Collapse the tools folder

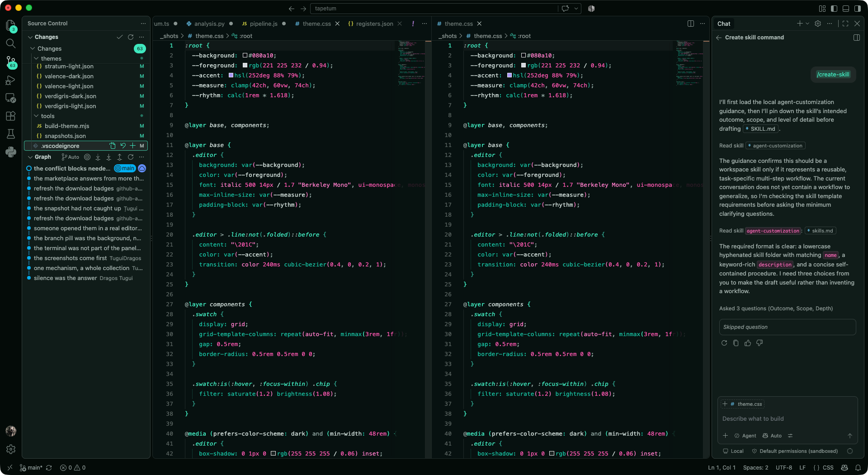click(36, 116)
